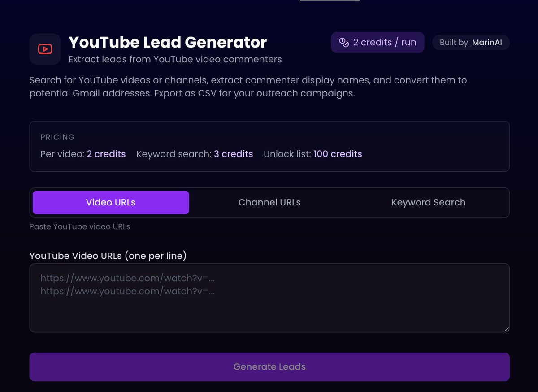This screenshot has width=538, height=392.
Task: Click the YouTube Lead Generator heading
Action: click(168, 42)
